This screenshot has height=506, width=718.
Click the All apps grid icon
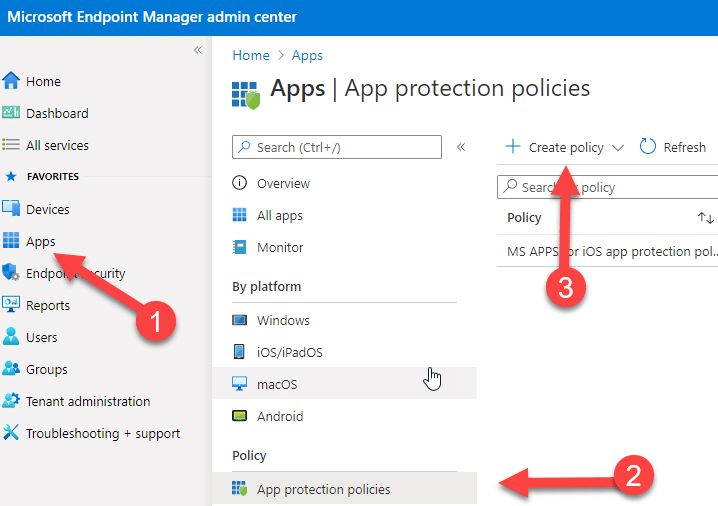coord(239,214)
